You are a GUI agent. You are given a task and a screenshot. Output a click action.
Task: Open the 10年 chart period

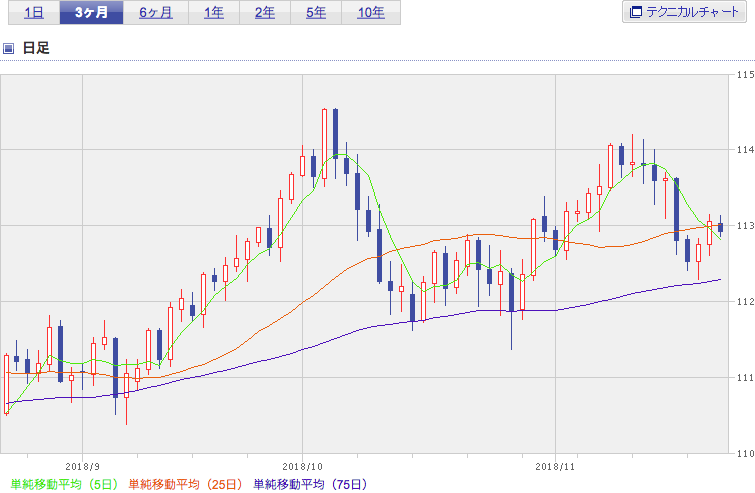[371, 12]
